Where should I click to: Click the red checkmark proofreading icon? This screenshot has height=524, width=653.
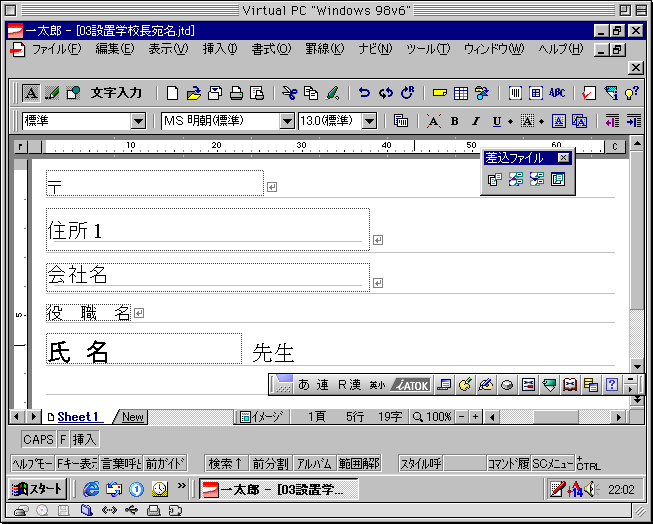(x=589, y=92)
